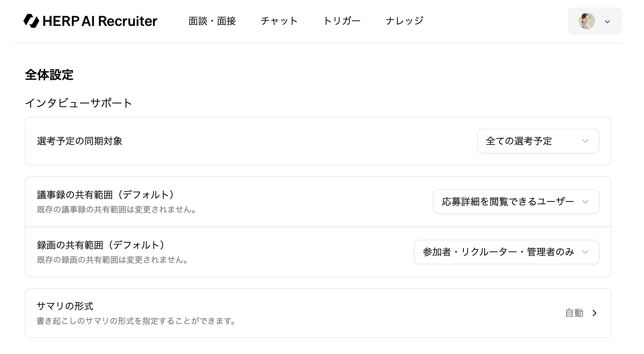Screen dimensions: 644x354
Task: Click chevron icon in 全ての選考予定 selector
Action: click(x=585, y=141)
